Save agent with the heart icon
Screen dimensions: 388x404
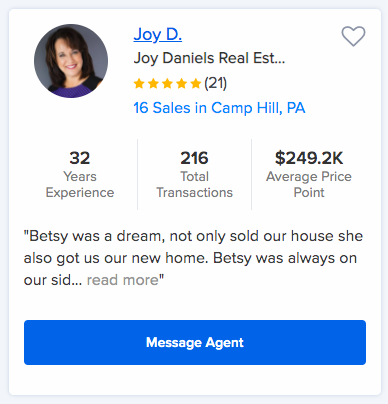click(x=353, y=36)
